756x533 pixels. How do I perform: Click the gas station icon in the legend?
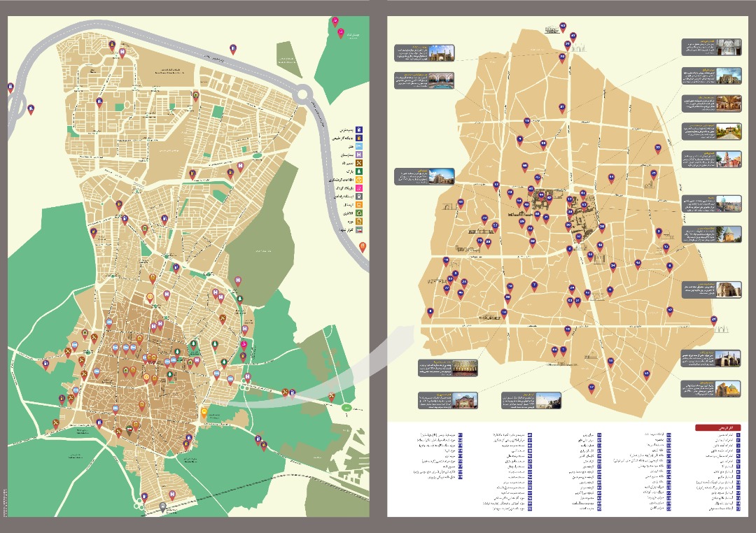click(x=358, y=129)
